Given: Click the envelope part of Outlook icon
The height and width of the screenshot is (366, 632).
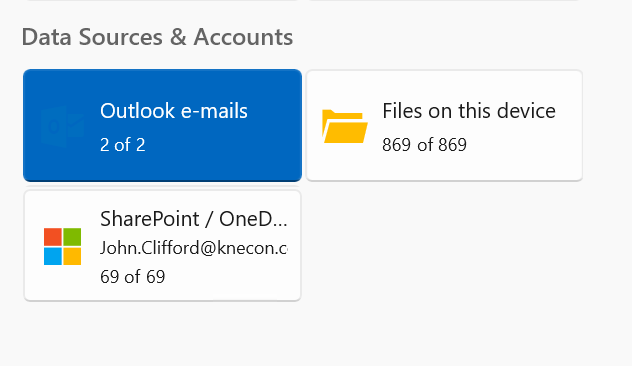Looking at the screenshot, I should pos(76,126).
